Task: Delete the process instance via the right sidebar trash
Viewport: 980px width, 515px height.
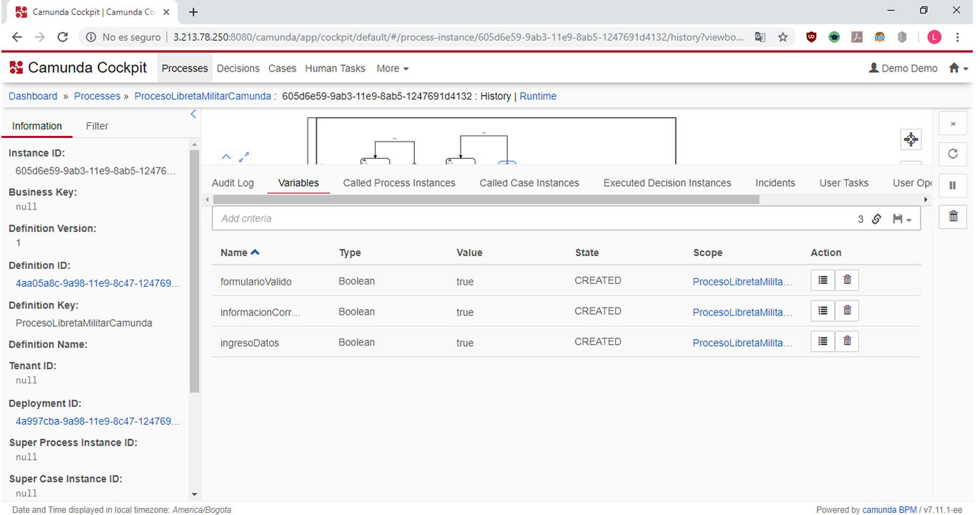Action: [x=953, y=216]
